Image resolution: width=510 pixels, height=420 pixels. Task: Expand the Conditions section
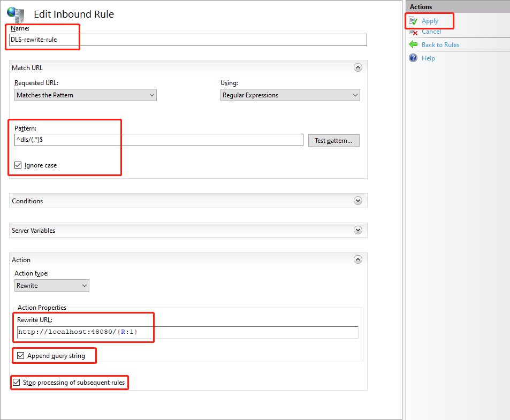(358, 201)
